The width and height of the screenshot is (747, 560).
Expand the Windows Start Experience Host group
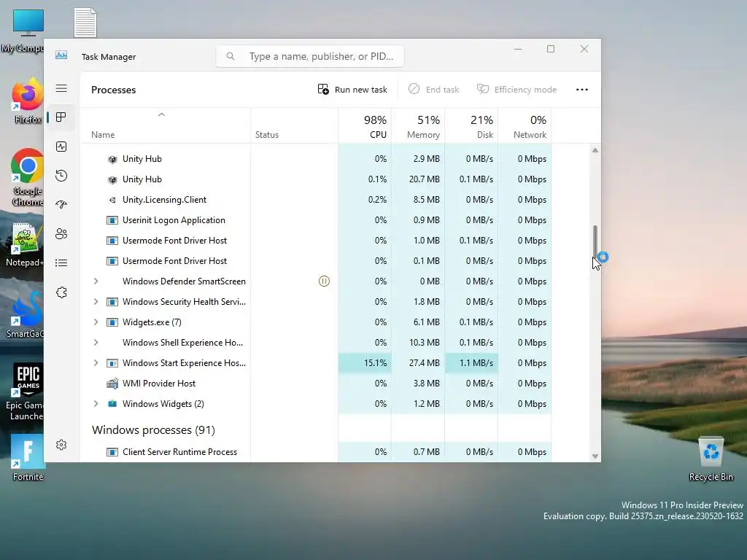(96, 363)
